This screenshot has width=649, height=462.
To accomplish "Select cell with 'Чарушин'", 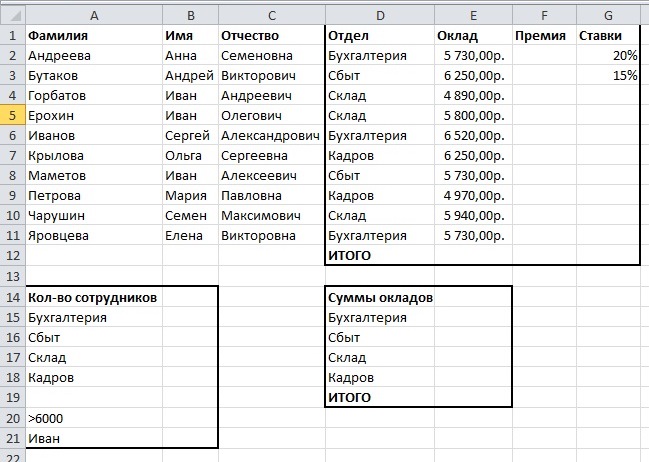I will tap(94, 216).
